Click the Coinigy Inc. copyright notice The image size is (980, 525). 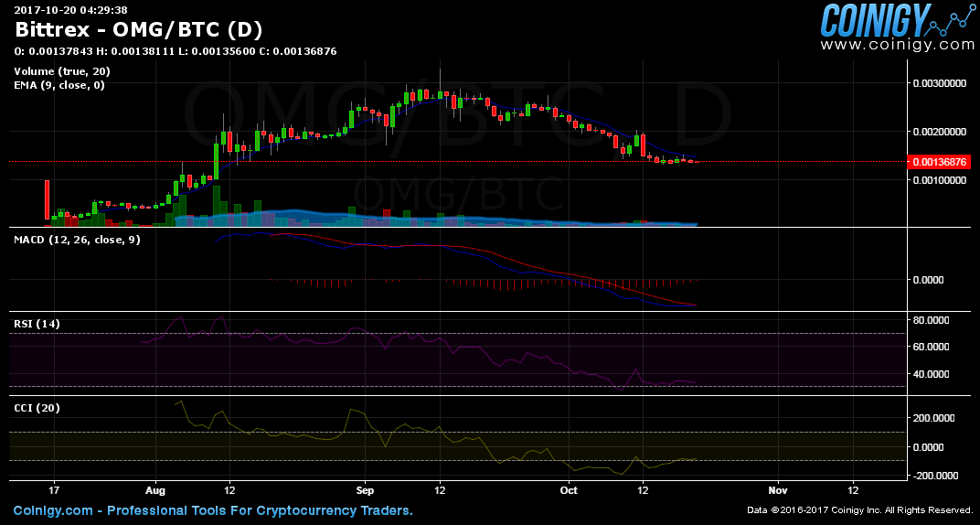click(x=859, y=510)
